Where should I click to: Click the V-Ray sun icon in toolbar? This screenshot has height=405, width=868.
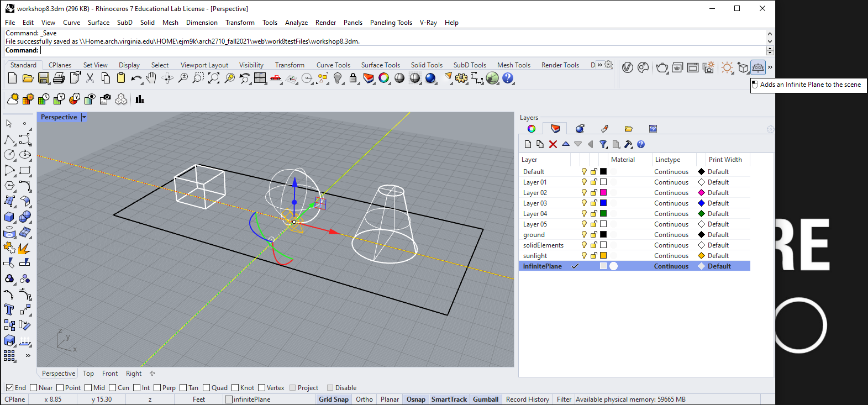(727, 67)
